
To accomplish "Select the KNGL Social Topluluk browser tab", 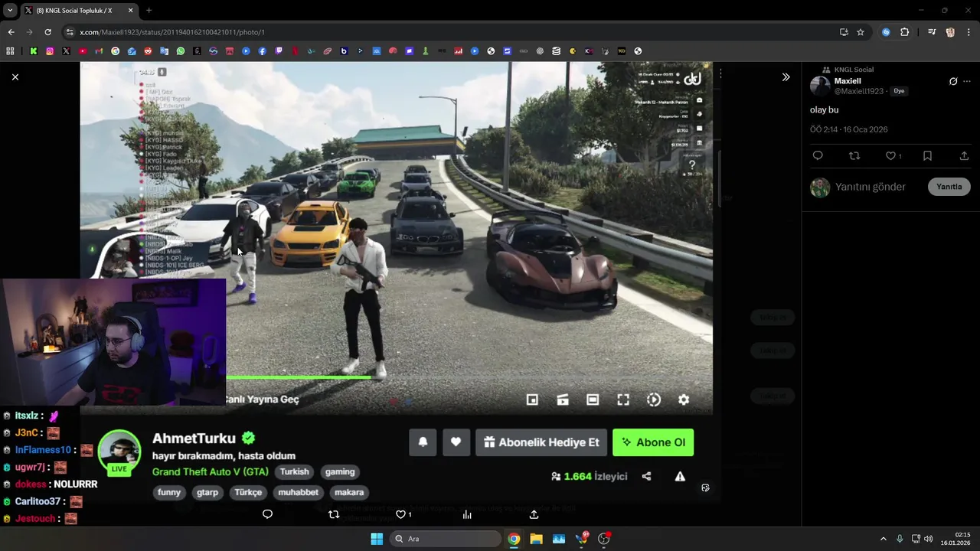I will [78, 11].
